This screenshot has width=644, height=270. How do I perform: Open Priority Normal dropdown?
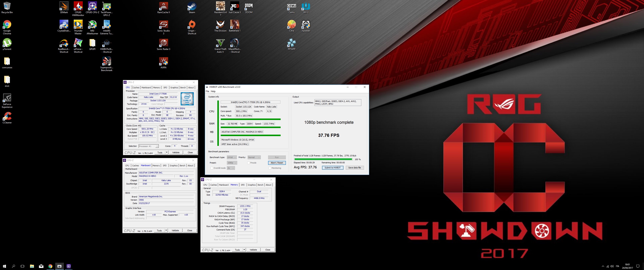(254, 157)
